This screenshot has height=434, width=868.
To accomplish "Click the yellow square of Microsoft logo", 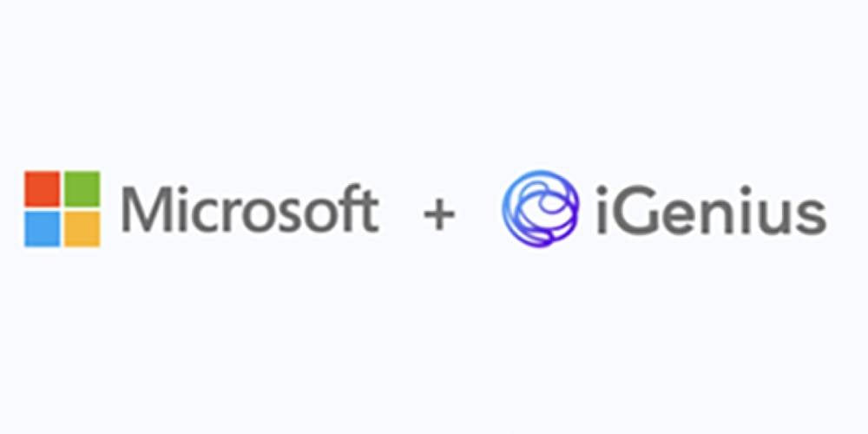I will tap(82, 228).
